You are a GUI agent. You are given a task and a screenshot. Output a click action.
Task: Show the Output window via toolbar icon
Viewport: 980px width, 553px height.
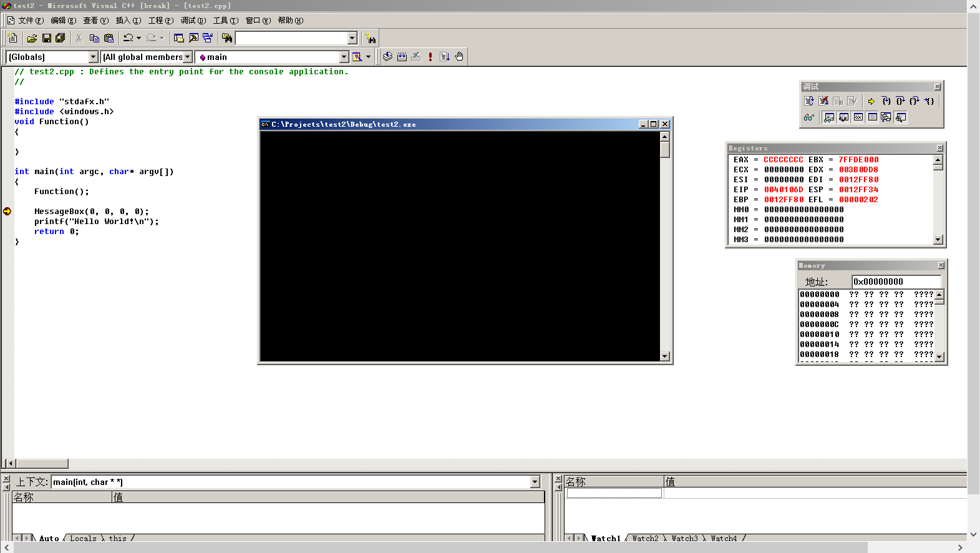click(x=193, y=38)
